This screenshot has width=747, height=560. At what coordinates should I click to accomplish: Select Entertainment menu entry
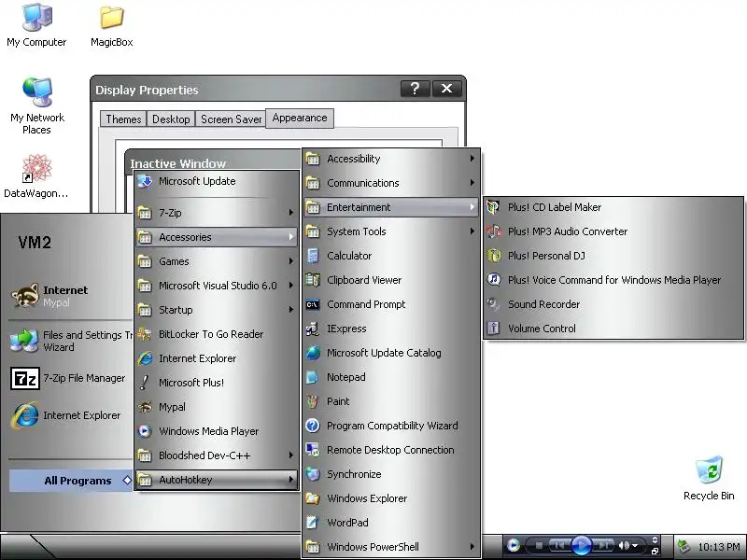pos(390,207)
